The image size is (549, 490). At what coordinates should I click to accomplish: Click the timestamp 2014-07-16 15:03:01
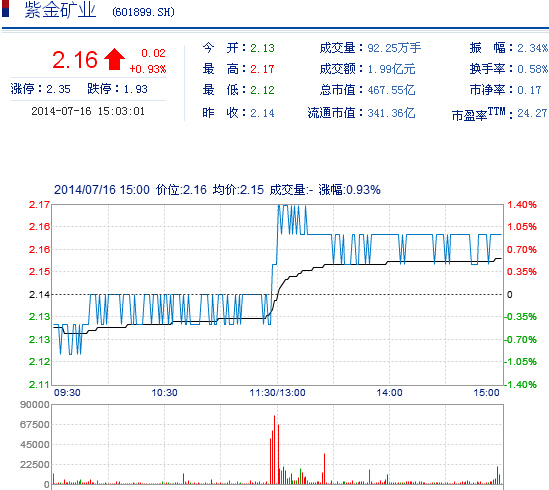[x=88, y=111]
